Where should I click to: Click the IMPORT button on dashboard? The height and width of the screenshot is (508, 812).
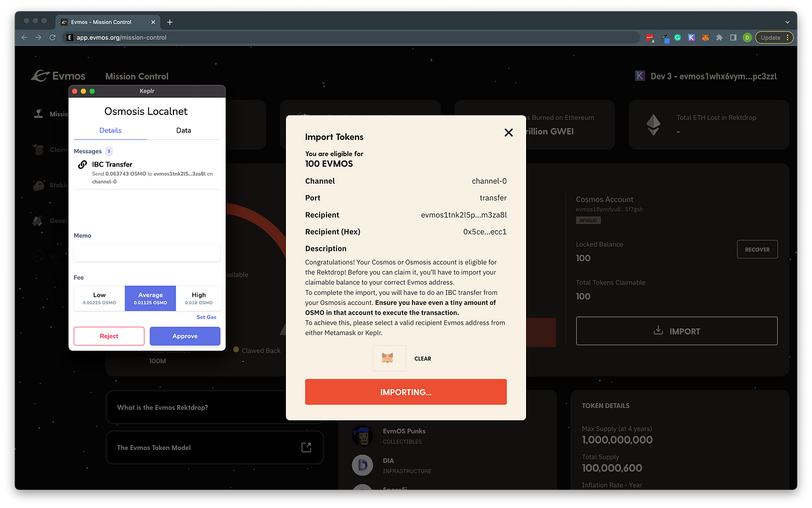pyautogui.click(x=677, y=331)
